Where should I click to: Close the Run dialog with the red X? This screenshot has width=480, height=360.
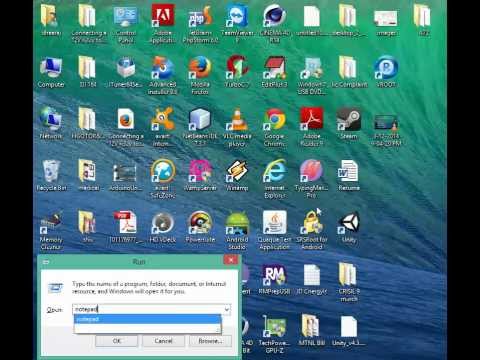tap(231, 260)
